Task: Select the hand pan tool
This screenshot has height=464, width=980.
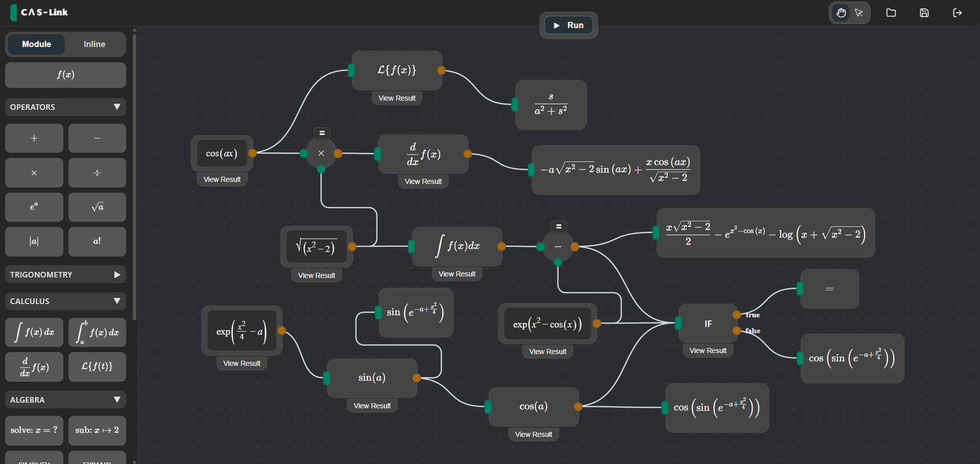Action: click(841, 13)
